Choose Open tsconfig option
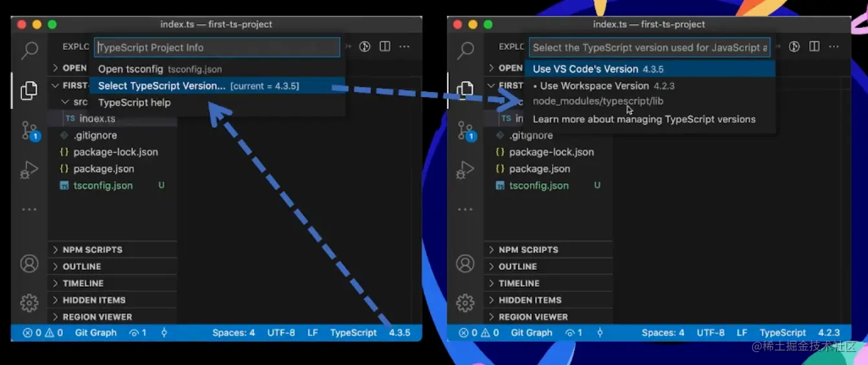The width and height of the screenshot is (868, 365). coord(218,69)
